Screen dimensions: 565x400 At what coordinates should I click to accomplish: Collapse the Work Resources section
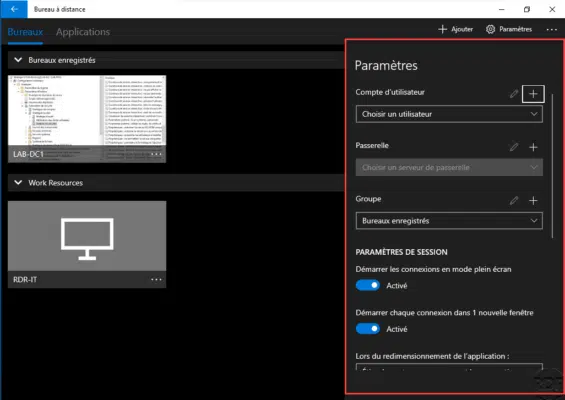[x=18, y=183]
